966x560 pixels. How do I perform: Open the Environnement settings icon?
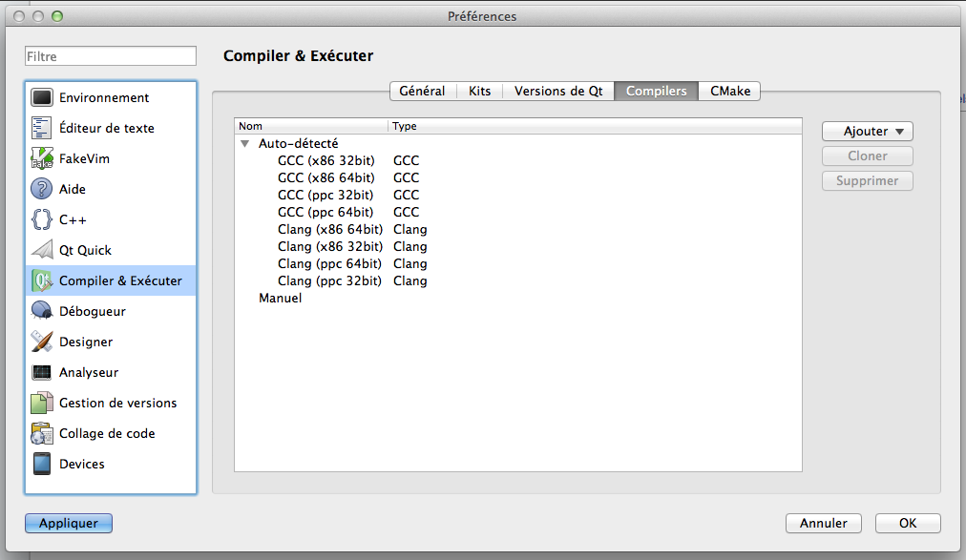40,97
